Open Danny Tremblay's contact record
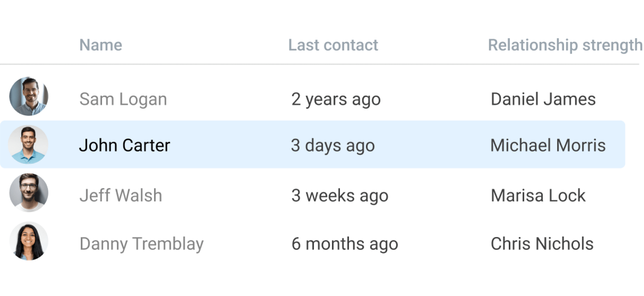The image size is (644, 296). [x=141, y=244]
